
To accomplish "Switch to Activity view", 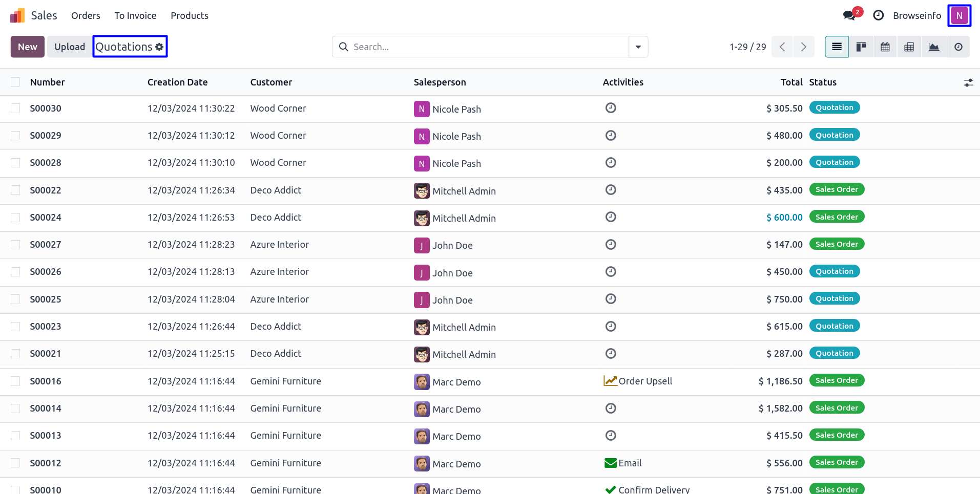I will [958, 47].
